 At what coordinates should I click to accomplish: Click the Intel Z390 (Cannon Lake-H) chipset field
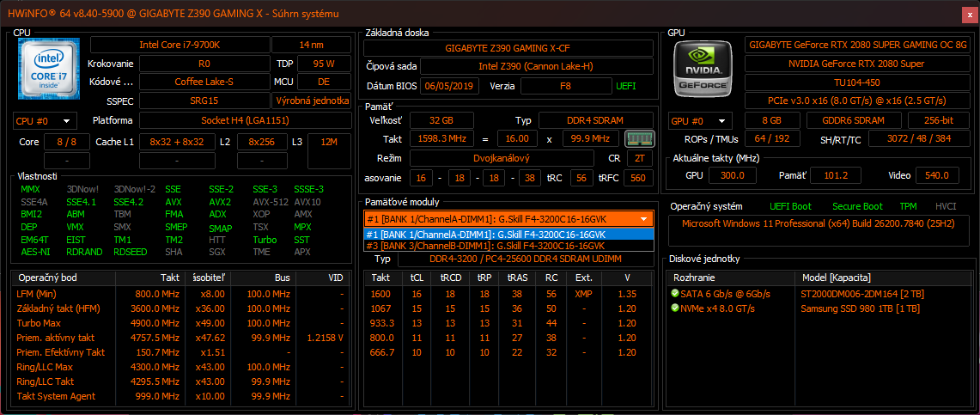click(536, 66)
